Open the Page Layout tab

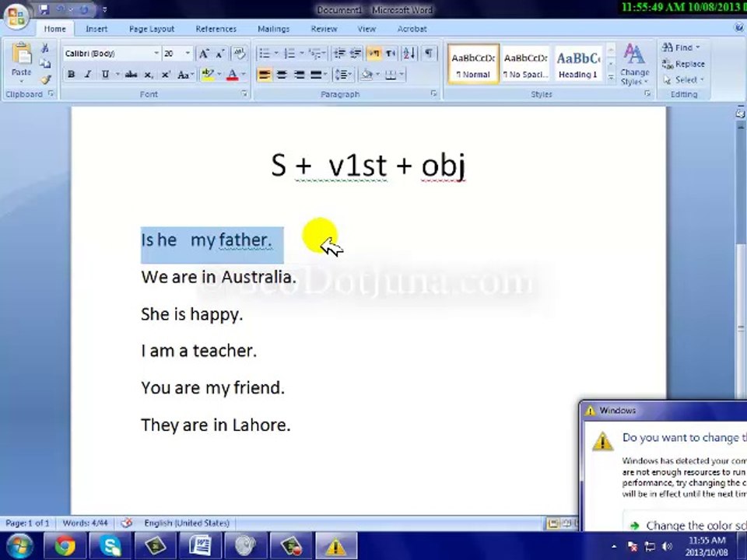pyautogui.click(x=152, y=29)
